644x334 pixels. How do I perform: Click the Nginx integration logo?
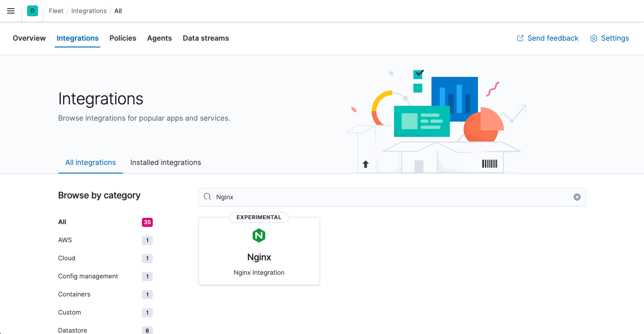259,235
